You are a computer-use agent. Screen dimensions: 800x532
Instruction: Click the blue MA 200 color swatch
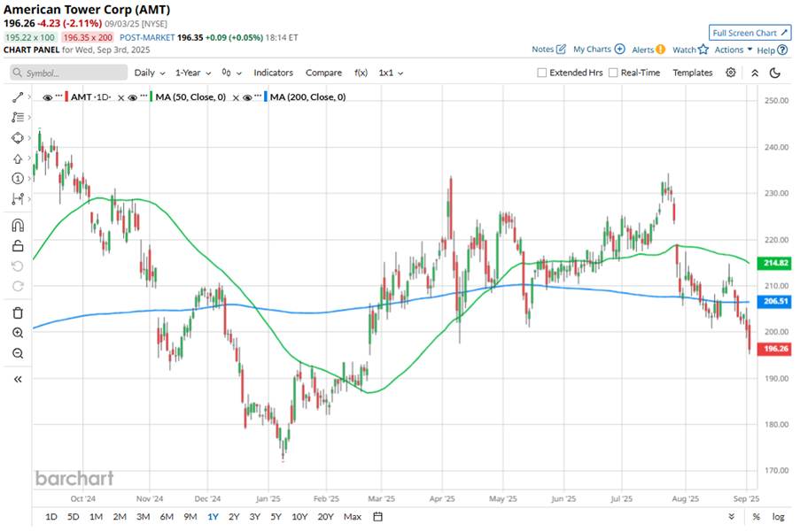point(266,96)
